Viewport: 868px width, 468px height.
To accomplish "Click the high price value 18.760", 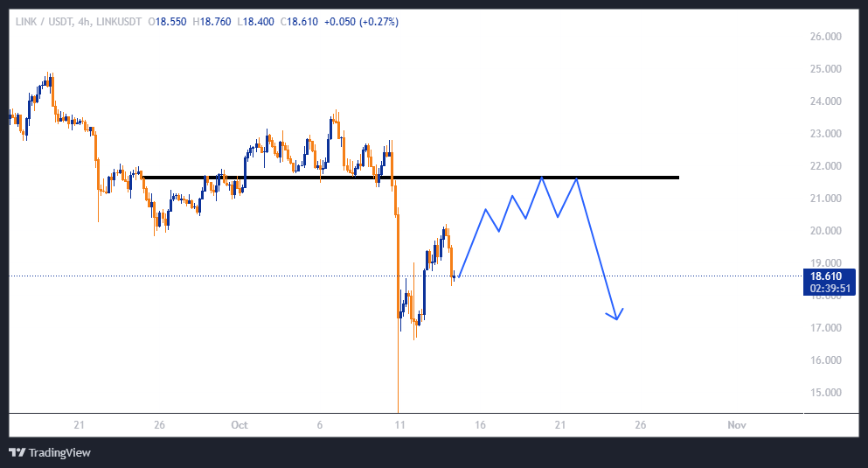I will coord(214,21).
